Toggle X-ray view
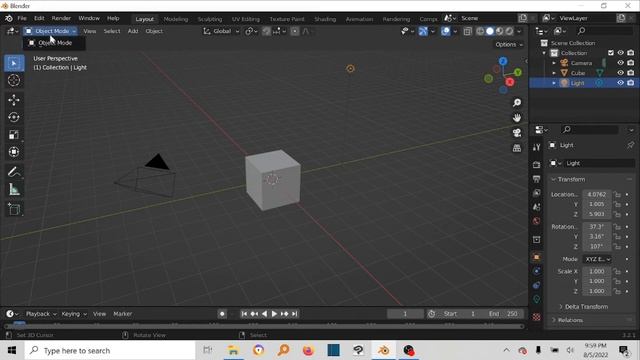Screen dimensions: 640x360 tap(467, 31)
